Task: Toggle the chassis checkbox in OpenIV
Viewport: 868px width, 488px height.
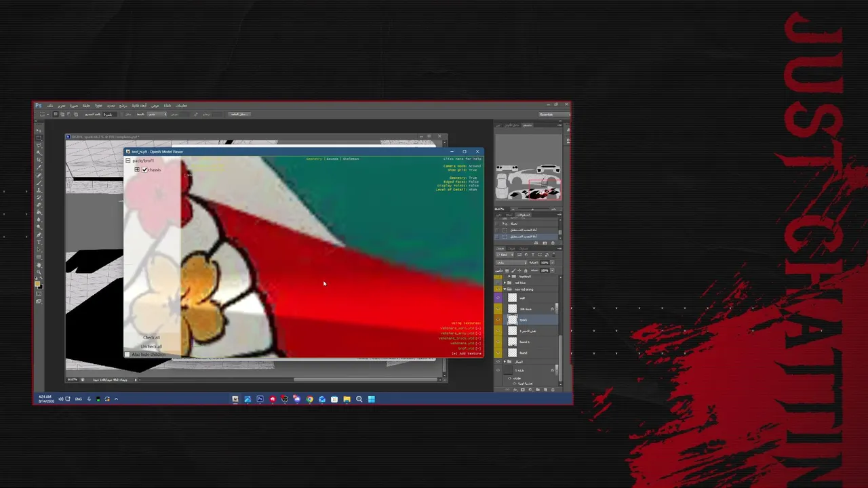Action: pyautogui.click(x=144, y=169)
